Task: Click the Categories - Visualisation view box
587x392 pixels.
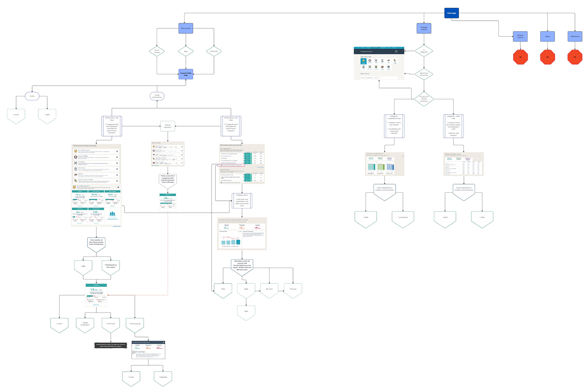Action: pos(394,126)
